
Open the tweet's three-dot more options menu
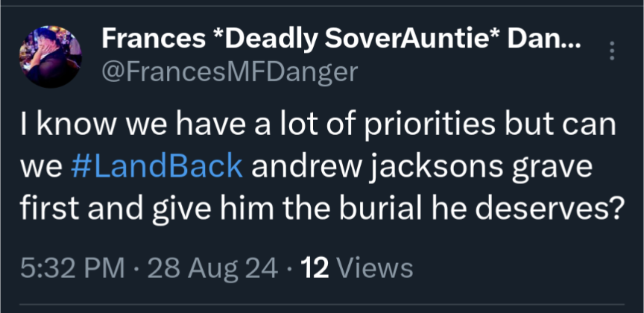(613, 51)
